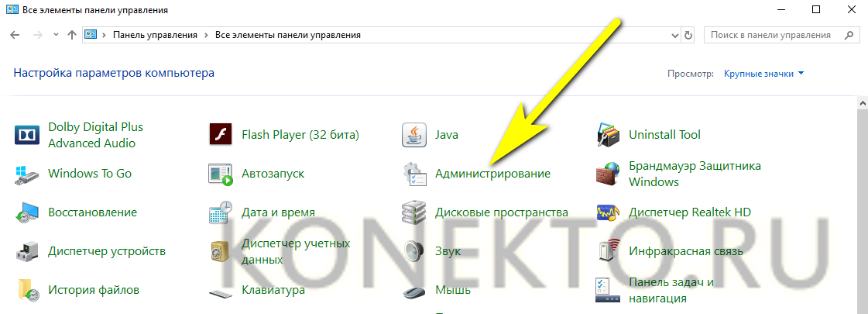This screenshot has height=314, width=868.
Task: Open the Инфракрасная связь link
Action: point(686,251)
